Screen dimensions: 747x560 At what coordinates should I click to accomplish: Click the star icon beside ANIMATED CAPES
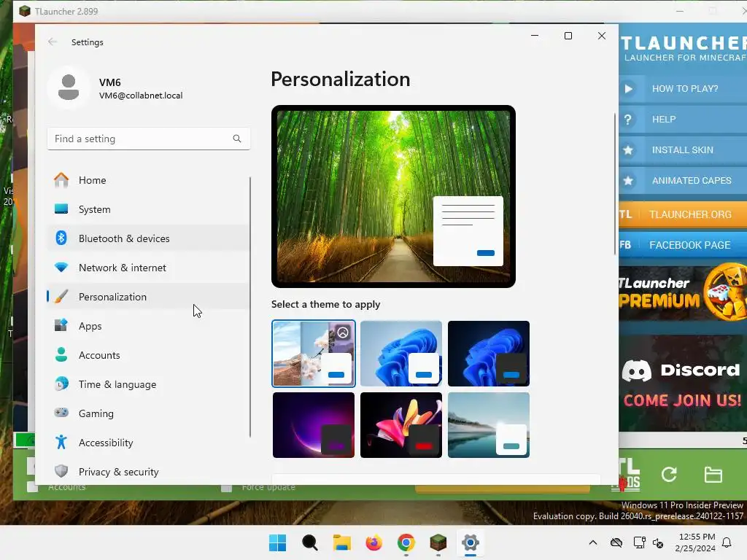628,181
